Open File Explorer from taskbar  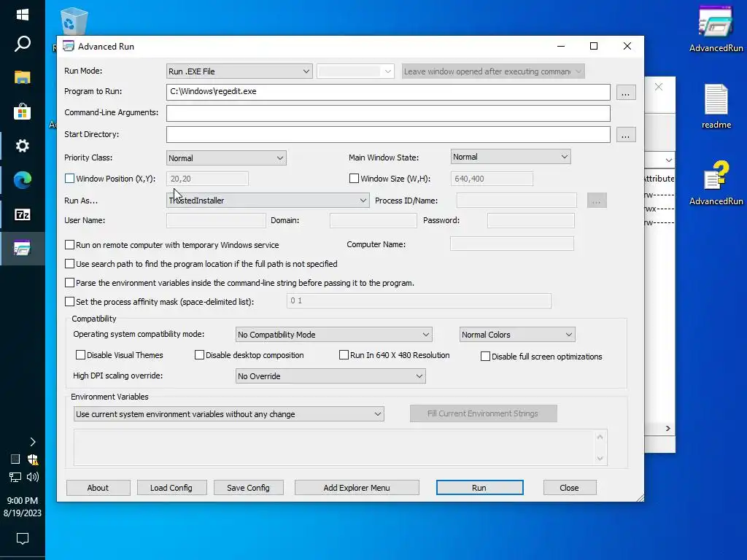pyautogui.click(x=22, y=77)
